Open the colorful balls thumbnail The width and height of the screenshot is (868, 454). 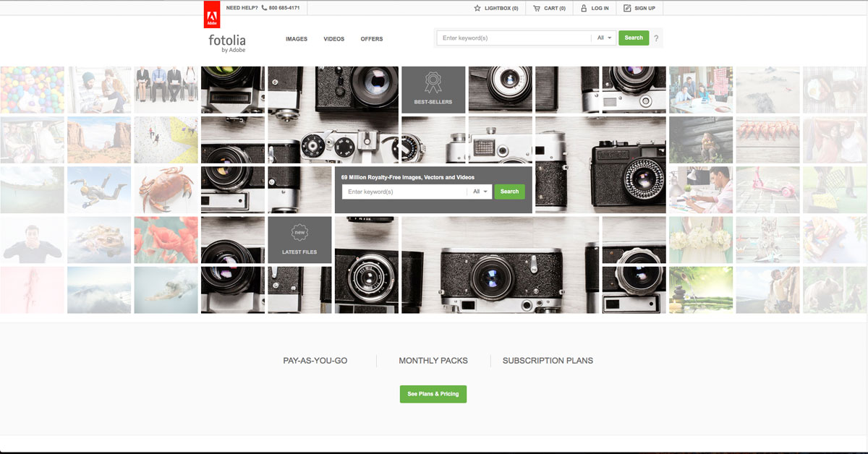[32, 90]
